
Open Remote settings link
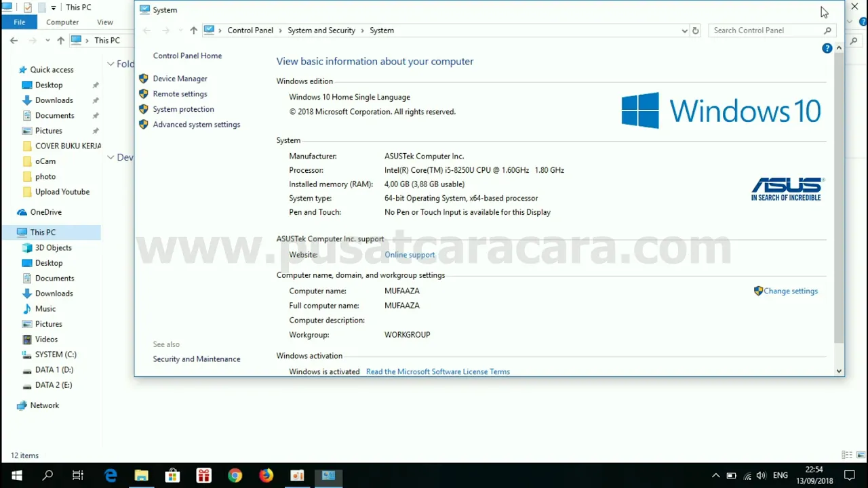(180, 94)
